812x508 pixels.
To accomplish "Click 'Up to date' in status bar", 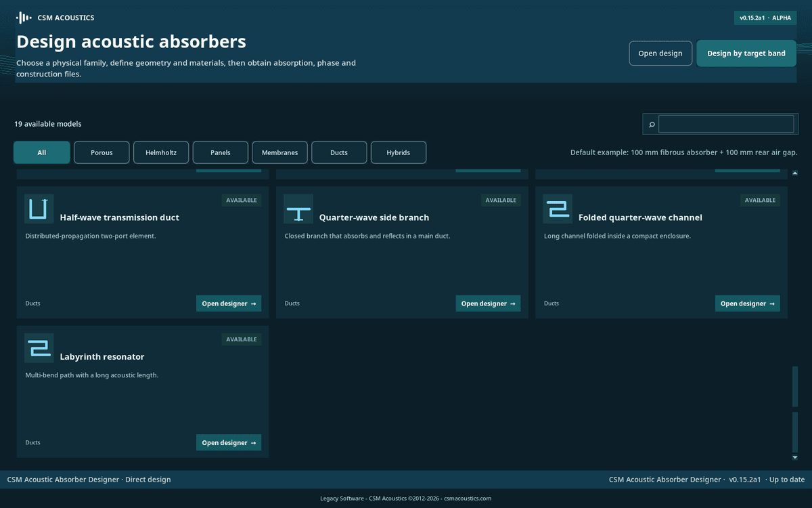I will (x=787, y=480).
